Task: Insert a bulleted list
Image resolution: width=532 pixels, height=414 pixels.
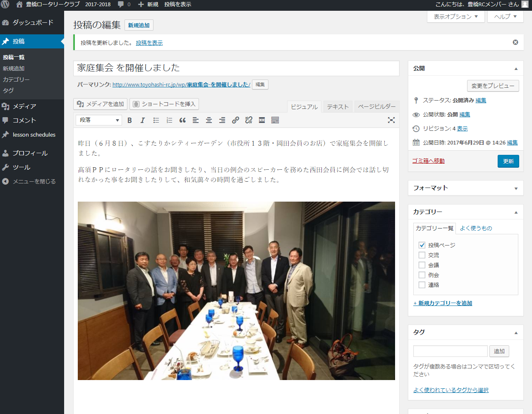Action: (156, 120)
